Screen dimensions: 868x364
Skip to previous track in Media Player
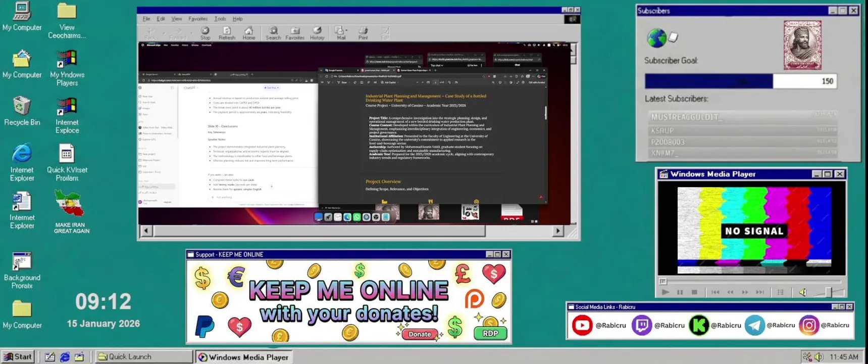(x=716, y=292)
